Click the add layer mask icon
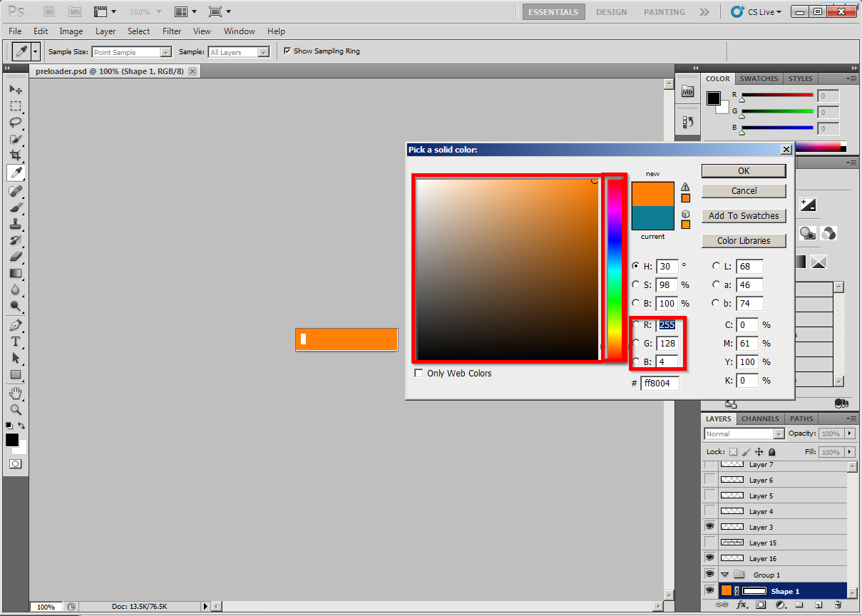The width and height of the screenshot is (862, 616). pyautogui.click(x=761, y=605)
